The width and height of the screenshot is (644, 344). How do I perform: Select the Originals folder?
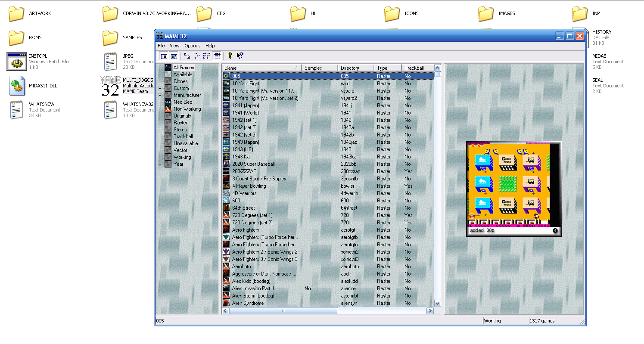[x=182, y=116]
